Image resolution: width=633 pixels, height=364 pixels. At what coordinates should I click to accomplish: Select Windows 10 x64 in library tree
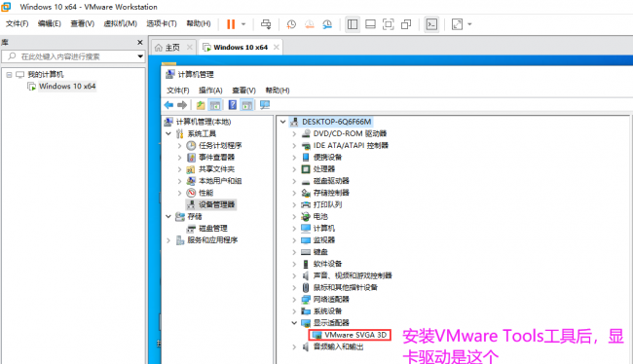[67, 87]
